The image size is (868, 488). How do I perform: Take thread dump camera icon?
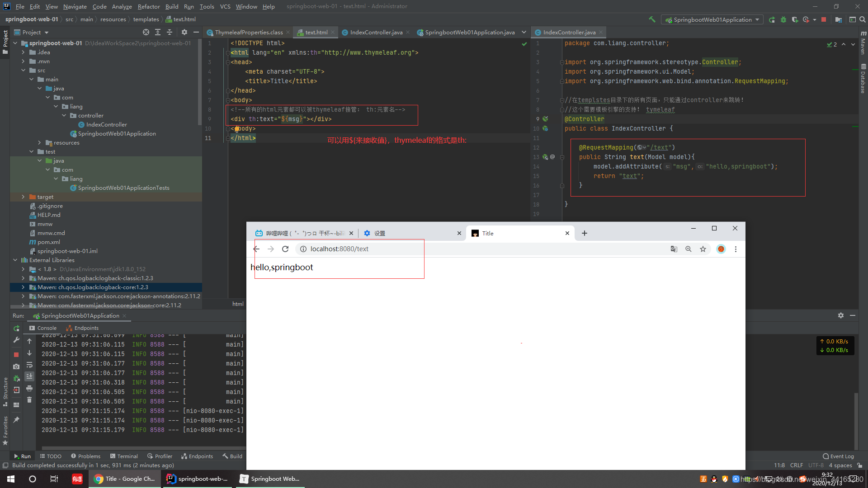pyautogui.click(x=16, y=366)
